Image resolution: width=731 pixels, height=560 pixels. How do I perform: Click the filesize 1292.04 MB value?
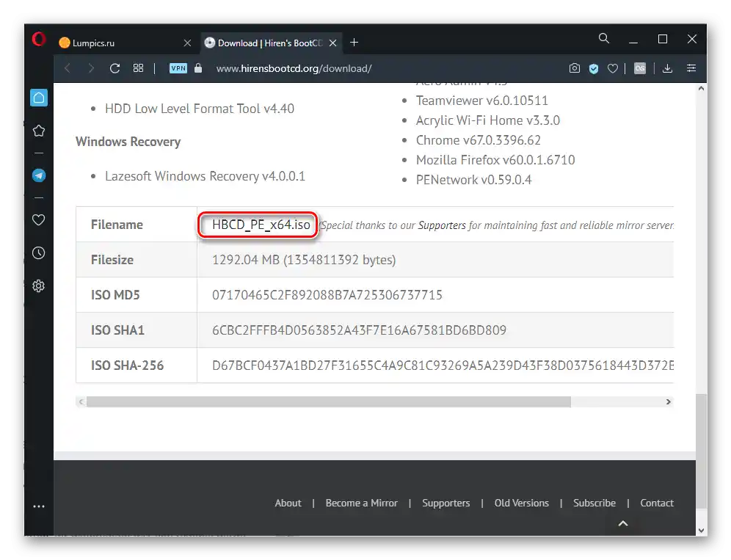304,260
